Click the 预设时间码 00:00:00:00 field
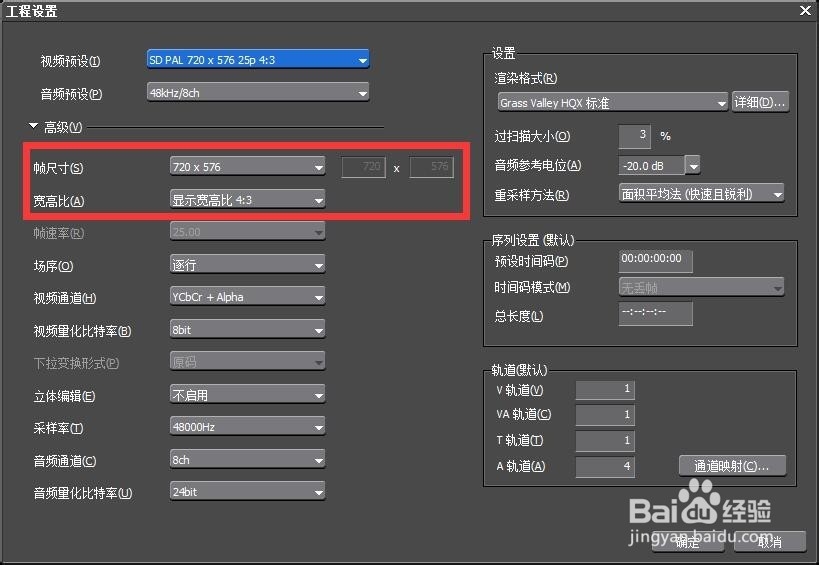 click(656, 261)
